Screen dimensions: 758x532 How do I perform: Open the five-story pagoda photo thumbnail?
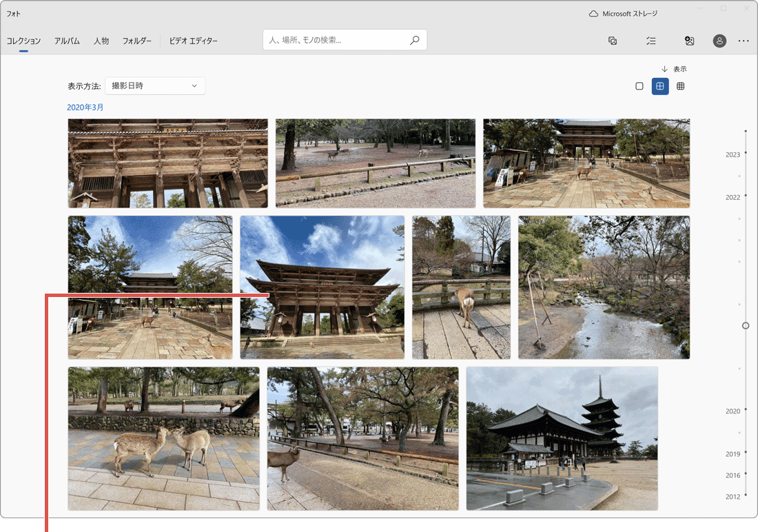point(562,438)
